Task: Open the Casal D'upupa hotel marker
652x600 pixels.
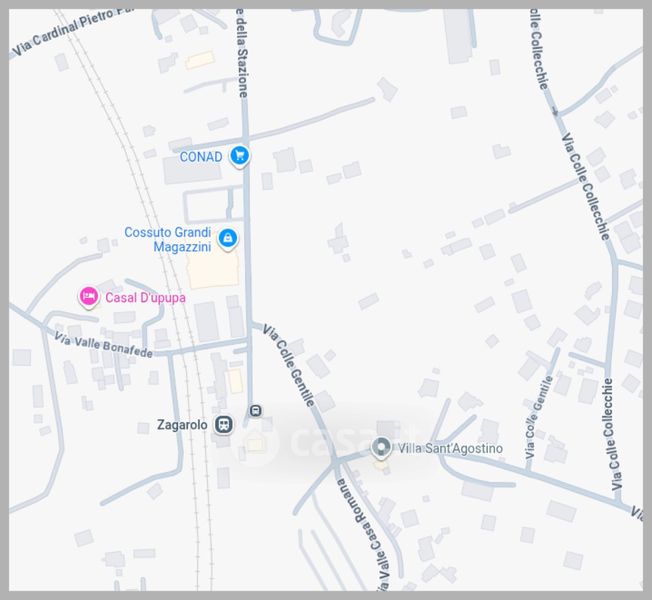Action: click(89, 297)
